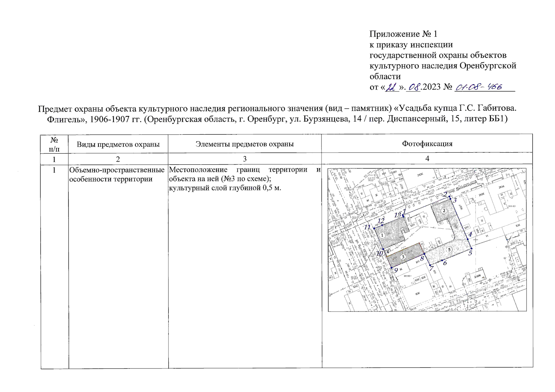Image resolution: width=555 pixels, height=392 pixels.
Task: Click boundary point 7 on the map
Action: tap(430, 265)
